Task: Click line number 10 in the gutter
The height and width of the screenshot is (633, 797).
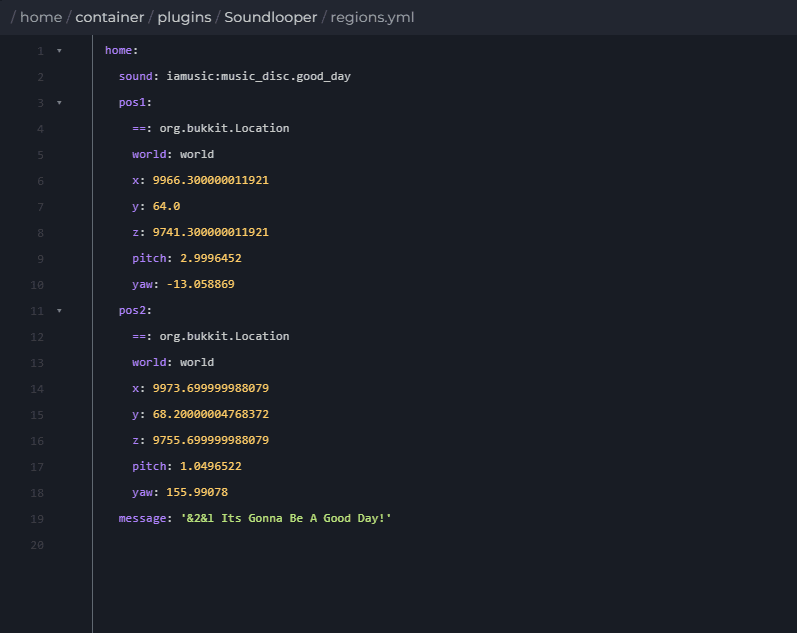Action: tap(37, 285)
